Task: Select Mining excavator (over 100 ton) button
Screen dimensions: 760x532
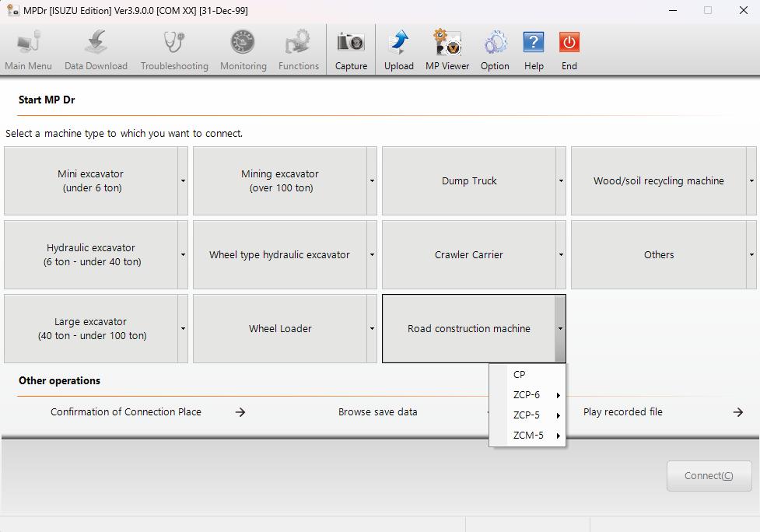Action: tap(280, 180)
